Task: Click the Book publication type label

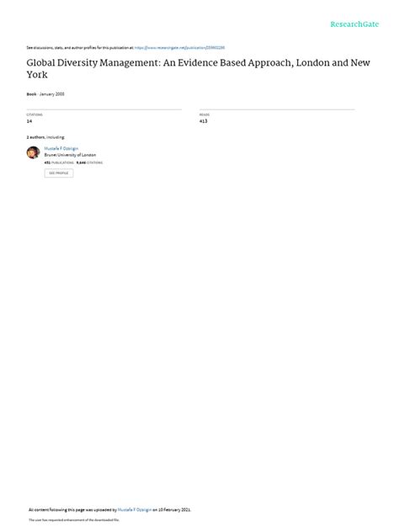Action: coord(31,94)
